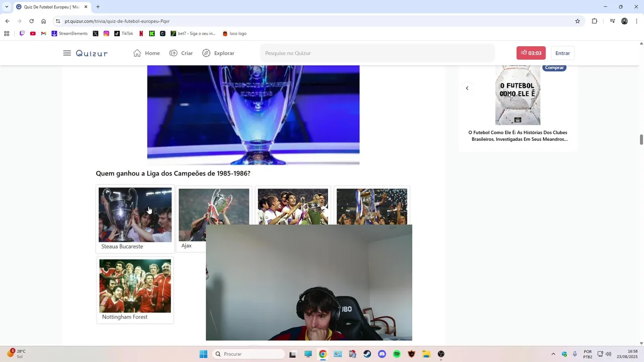Open a new browser tab
The image size is (644, 362).
click(98, 7)
